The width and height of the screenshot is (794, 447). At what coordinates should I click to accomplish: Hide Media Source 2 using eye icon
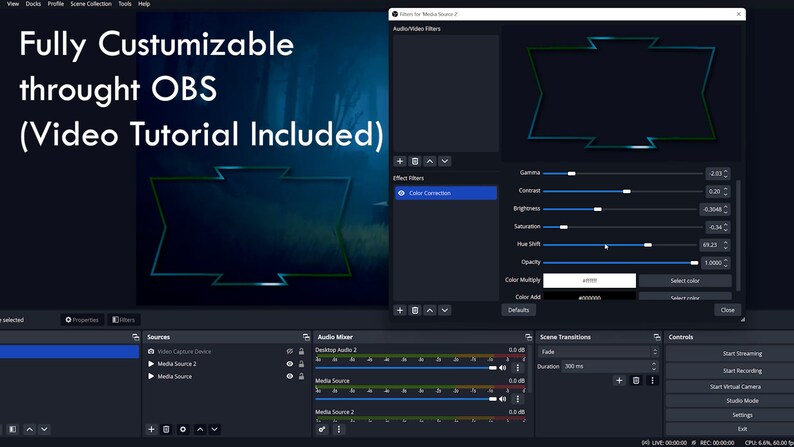(x=290, y=364)
